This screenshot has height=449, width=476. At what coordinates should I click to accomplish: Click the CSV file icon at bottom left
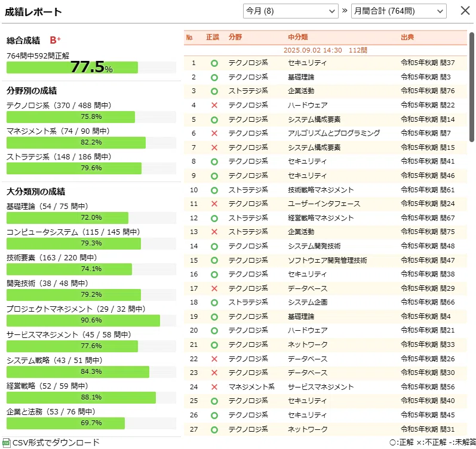point(7,442)
